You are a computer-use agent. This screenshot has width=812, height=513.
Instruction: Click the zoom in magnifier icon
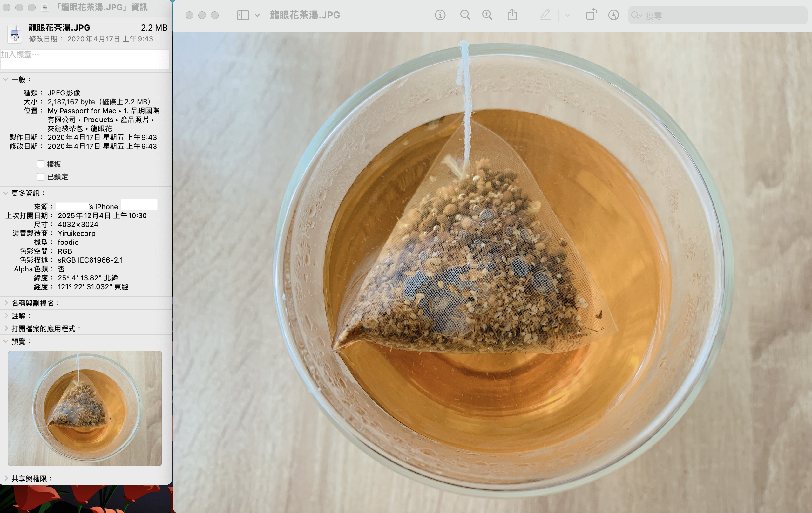[x=487, y=15]
